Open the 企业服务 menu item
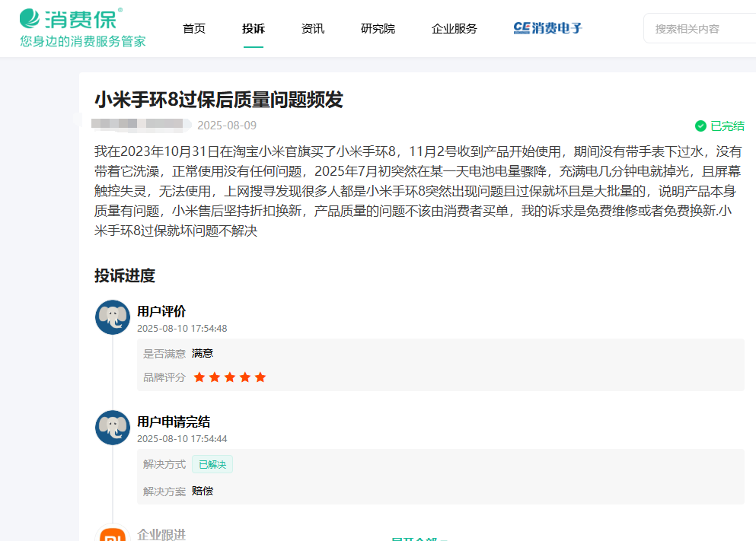 click(x=455, y=29)
